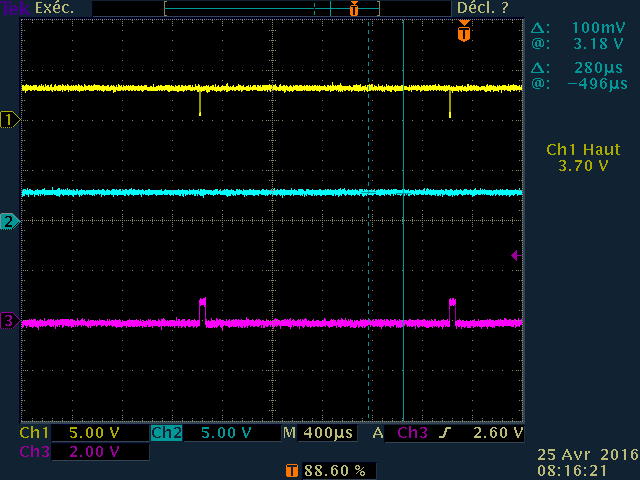Screen dimensions: 640x480
Task: Click the Décl. ? trigger status label
Action: [x=483, y=8]
